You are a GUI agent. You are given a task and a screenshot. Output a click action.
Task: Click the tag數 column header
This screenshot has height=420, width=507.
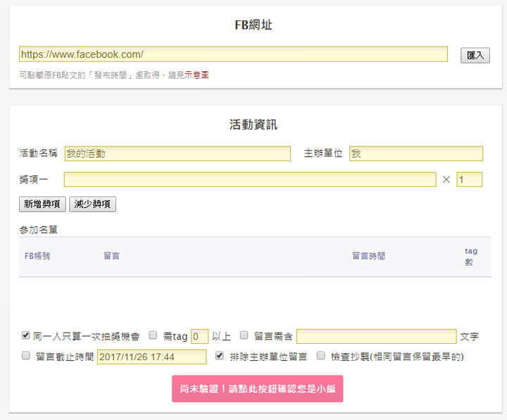[x=471, y=257]
